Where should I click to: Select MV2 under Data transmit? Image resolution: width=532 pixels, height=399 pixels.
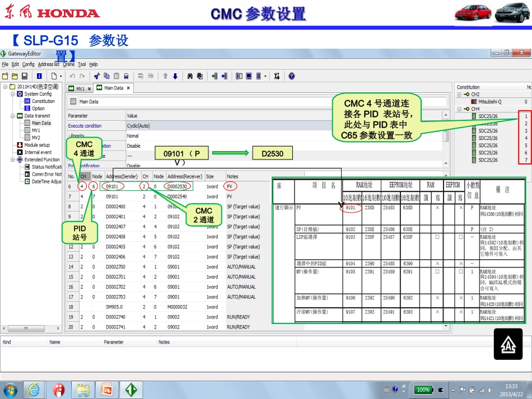tap(36, 138)
